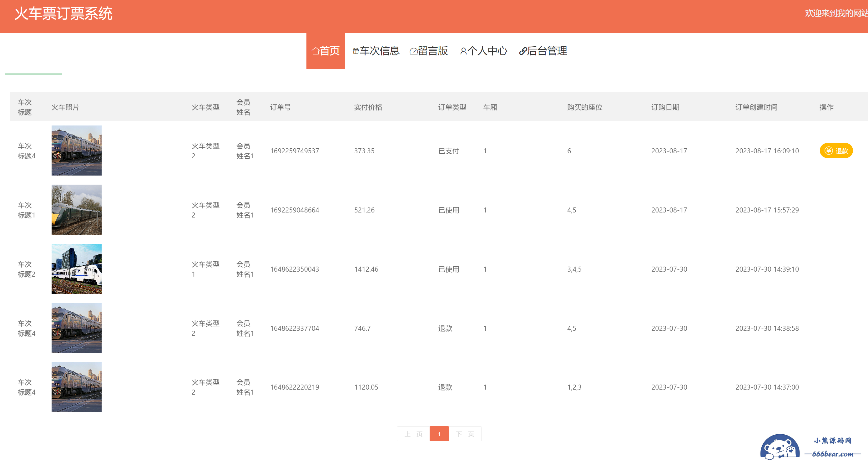Click the 订单创建时间 column header
The image size is (868, 460).
(756, 107)
